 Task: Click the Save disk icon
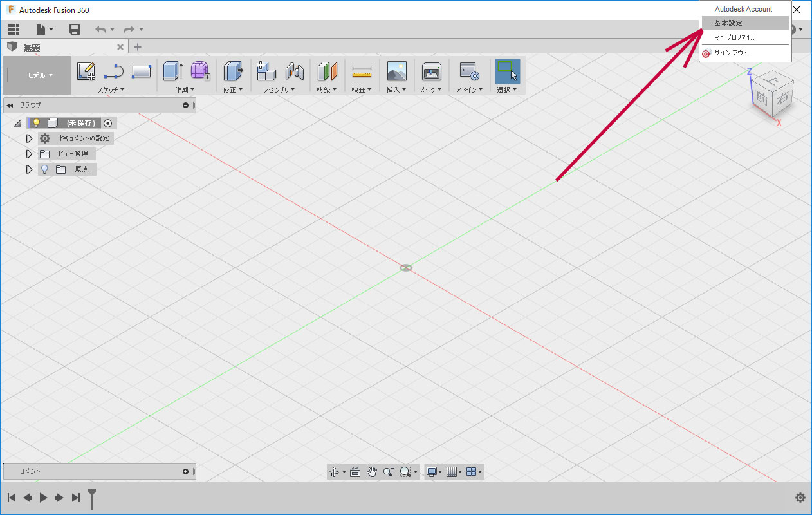coord(75,30)
